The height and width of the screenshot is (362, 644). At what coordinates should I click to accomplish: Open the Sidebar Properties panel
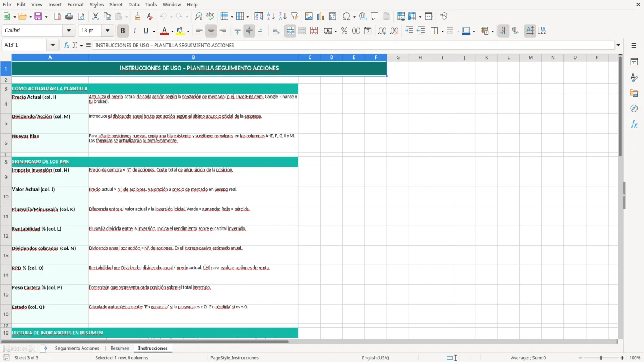[x=634, y=62]
